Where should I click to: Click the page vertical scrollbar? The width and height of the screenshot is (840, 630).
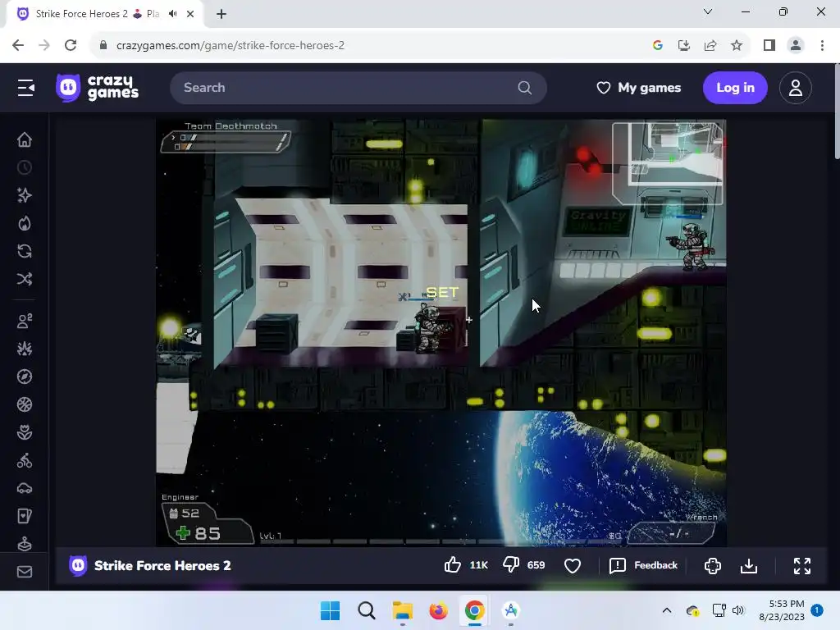click(837, 112)
